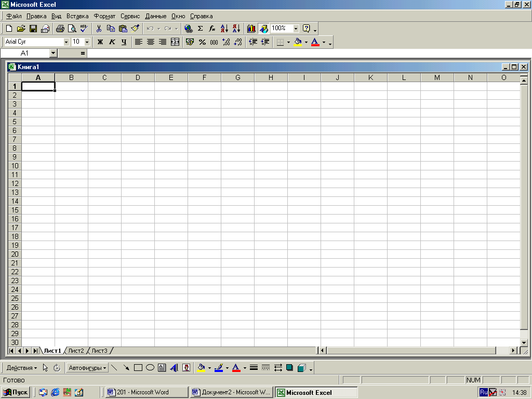The image size is (532, 399).
Task: Click the Insert Hyperlink globe icon
Action: click(x=188, y=29)
